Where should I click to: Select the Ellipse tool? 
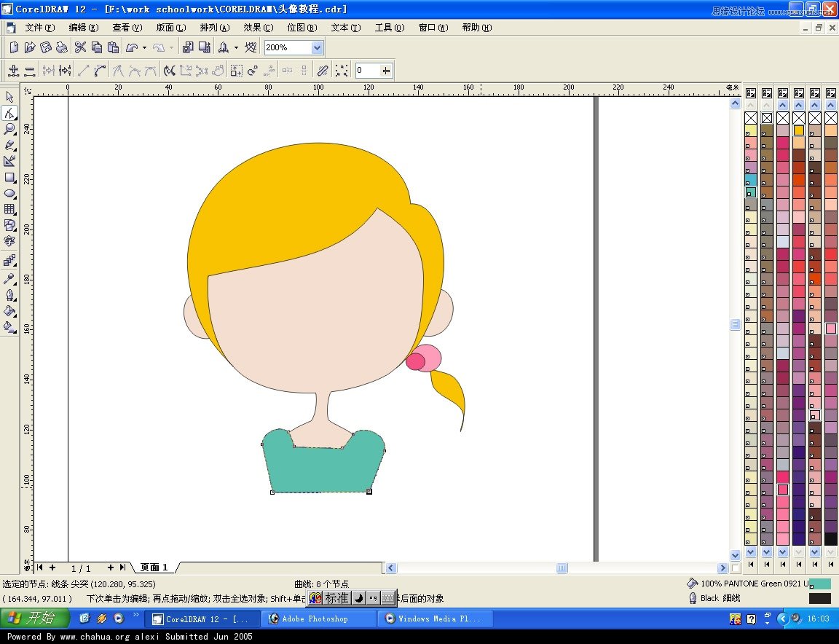pos(9,194)
